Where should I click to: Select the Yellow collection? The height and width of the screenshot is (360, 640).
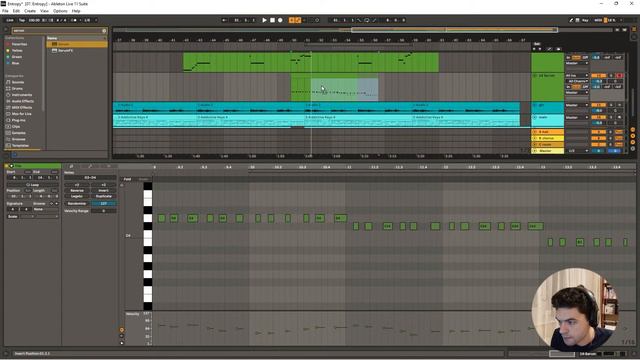click(x=17, y=51)
